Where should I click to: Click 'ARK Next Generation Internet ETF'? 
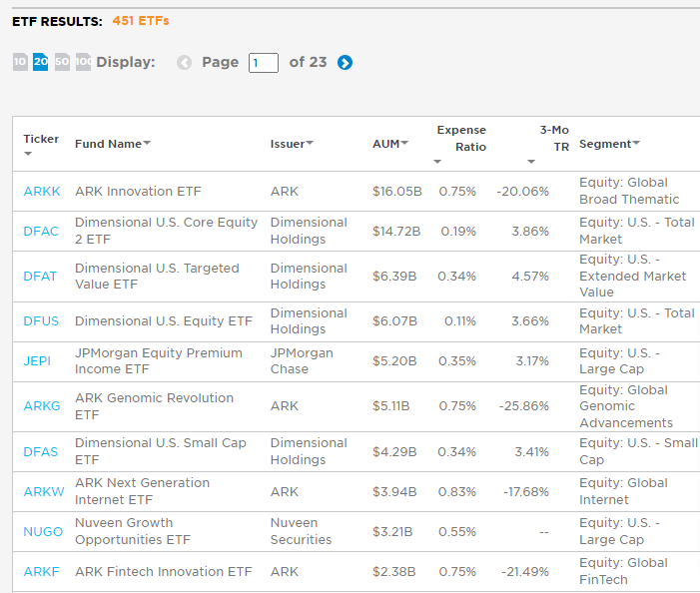(142, 491)
